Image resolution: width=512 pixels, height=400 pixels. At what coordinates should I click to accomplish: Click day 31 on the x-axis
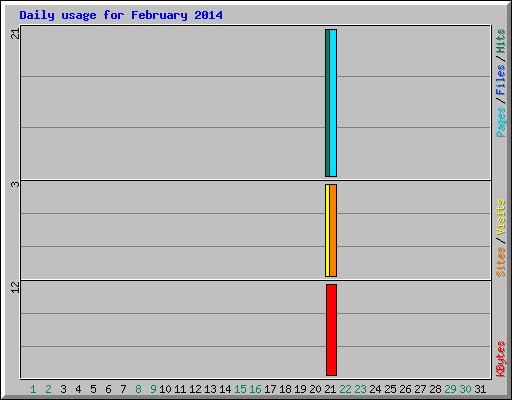click(480, 389)
